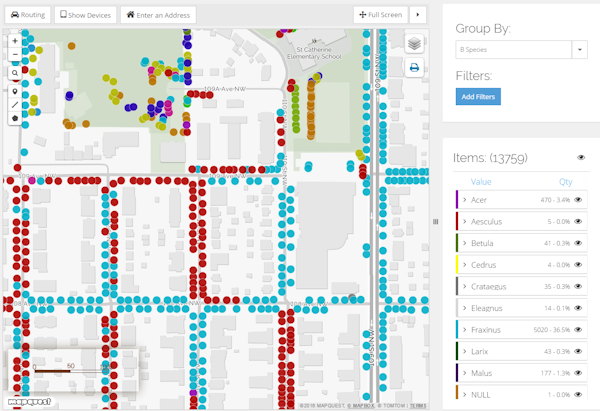Viewport: 600px width, 411px height.
Task: Click the Add Filters button
Action: pos(478,97)
